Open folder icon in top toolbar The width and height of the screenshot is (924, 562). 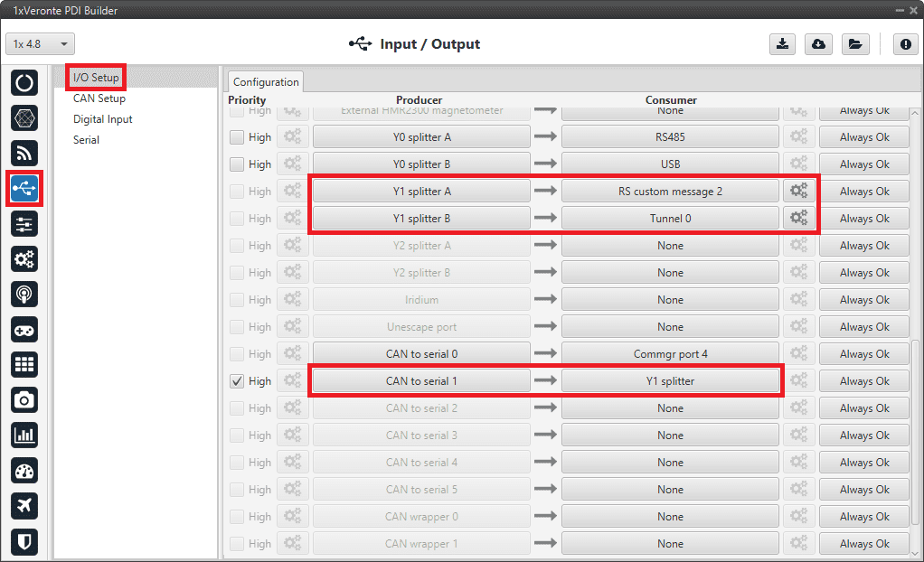click(x=853, y=44)
